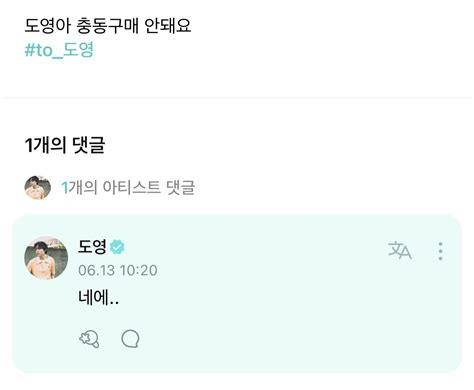Viewport: 474px width, 390px height.
Task: Tap the verified badge next to 도영
Action: point(117,247)
